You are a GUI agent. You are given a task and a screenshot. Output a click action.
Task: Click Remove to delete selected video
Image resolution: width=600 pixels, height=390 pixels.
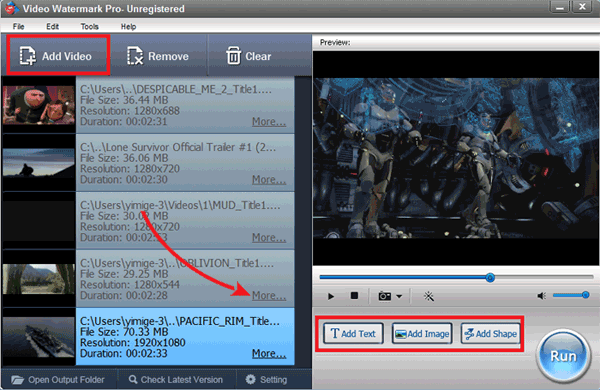[158, 56]
